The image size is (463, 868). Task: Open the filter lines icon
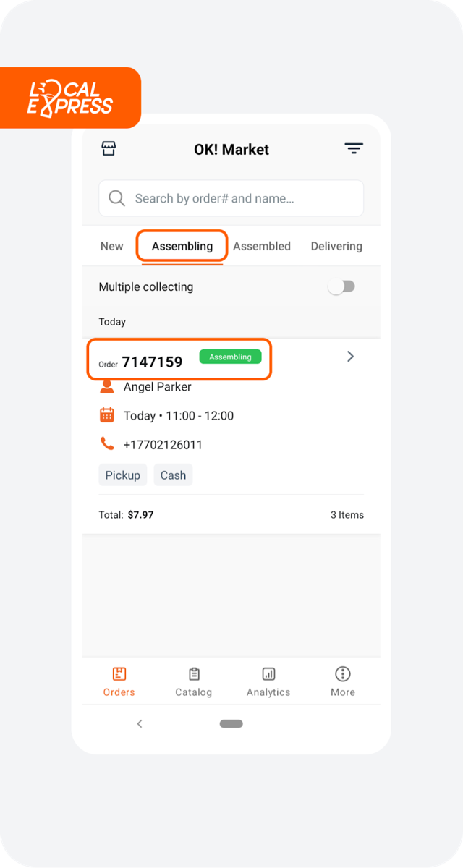[354, 149]
